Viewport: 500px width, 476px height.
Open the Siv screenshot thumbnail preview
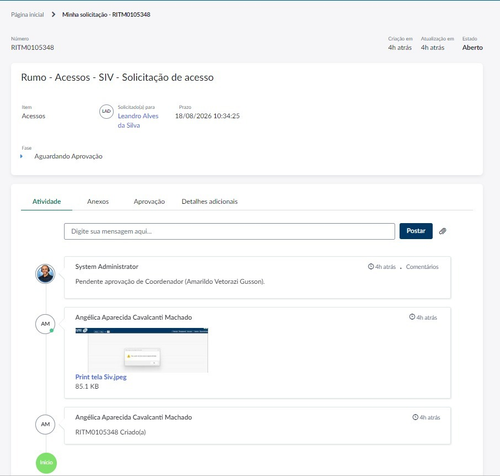tap(142, 350)
